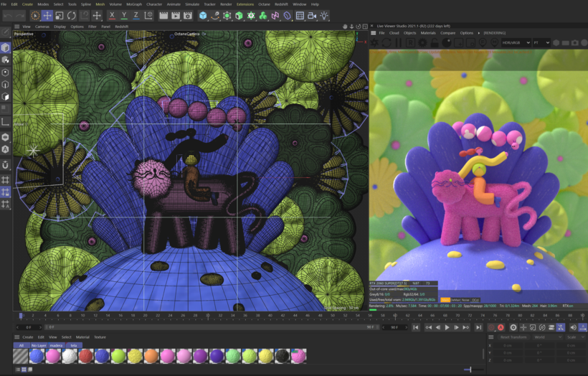The width and height of the screenshot is (588, 376).
Task: Select the Spline Pen tool
Action: pyautogui.click(x=215, y=16)
